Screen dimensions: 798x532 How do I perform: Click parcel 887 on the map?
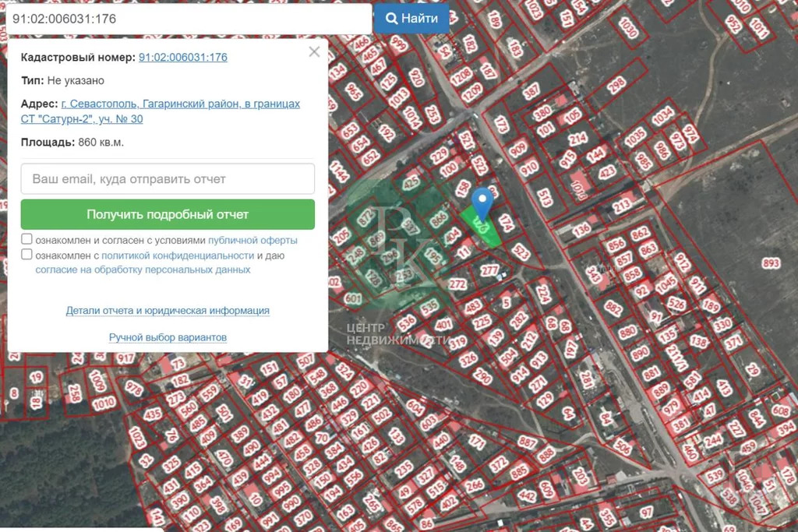pos(528,442)
